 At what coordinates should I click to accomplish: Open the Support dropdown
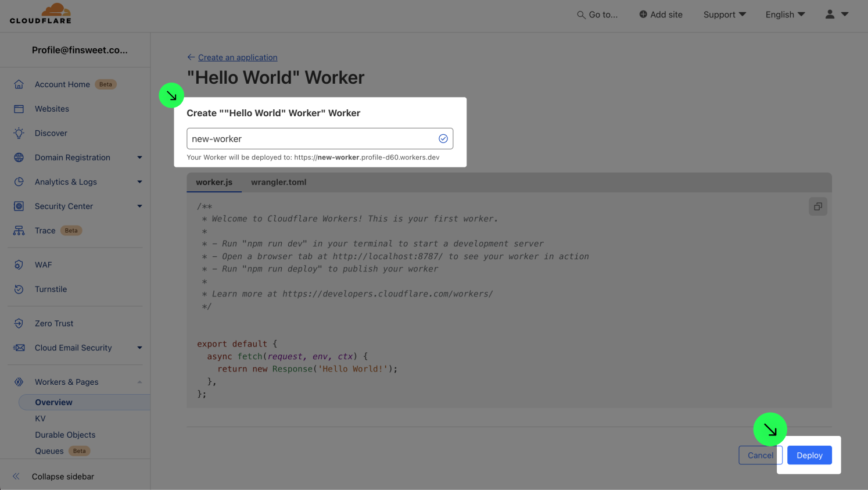point(724,15)
